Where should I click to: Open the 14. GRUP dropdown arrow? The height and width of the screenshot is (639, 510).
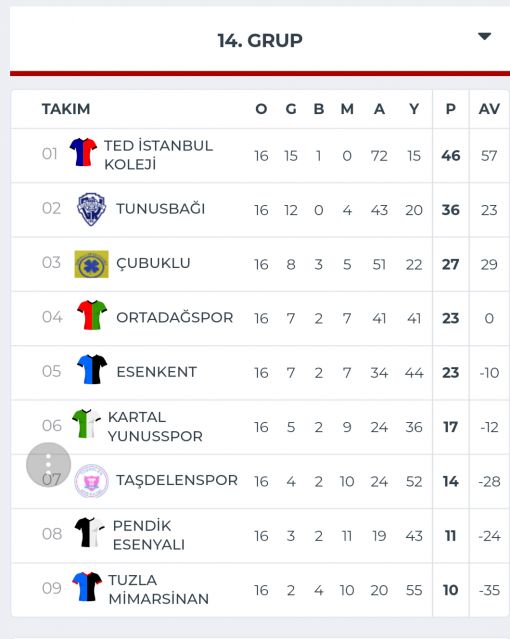pyautogui.click(x=484, y=36)
